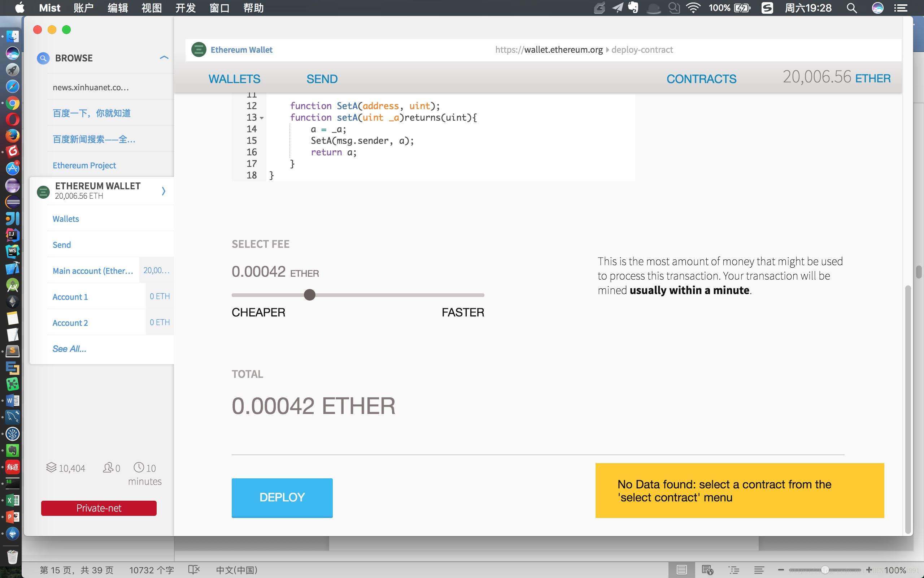The image size is (924, 578).
Task: Open MySQL Workbench dolphin icon in dock
Action: (x=13, y=417)
